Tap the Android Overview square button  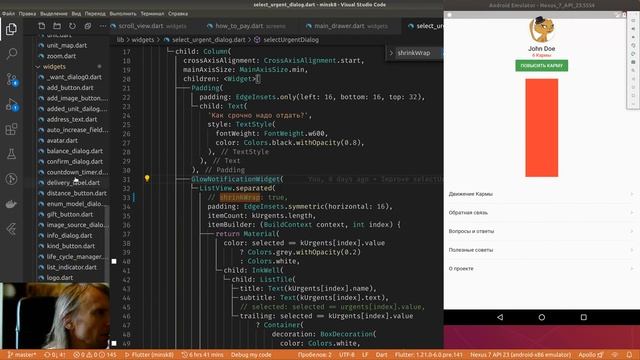tap(584, 317)
